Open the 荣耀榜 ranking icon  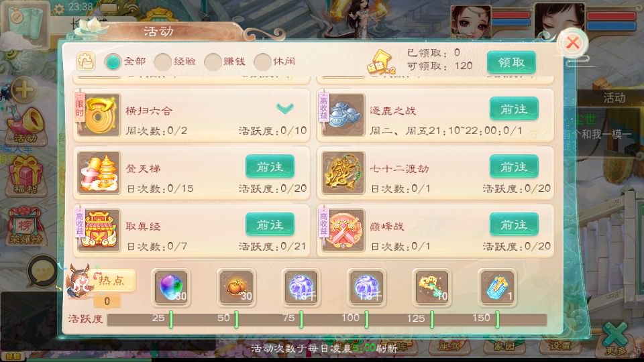coord(25,227)
